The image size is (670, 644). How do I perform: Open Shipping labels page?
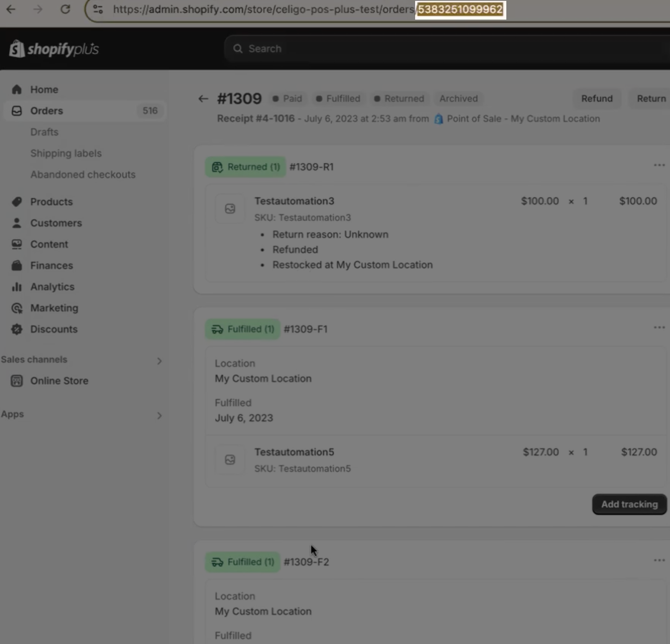tap(66, 154)
